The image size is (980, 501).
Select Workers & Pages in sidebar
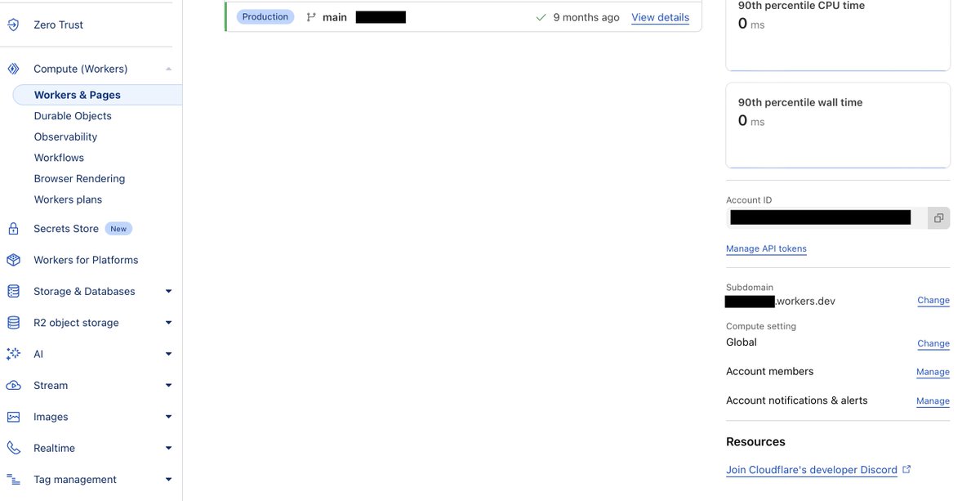(x=97, y=95)
